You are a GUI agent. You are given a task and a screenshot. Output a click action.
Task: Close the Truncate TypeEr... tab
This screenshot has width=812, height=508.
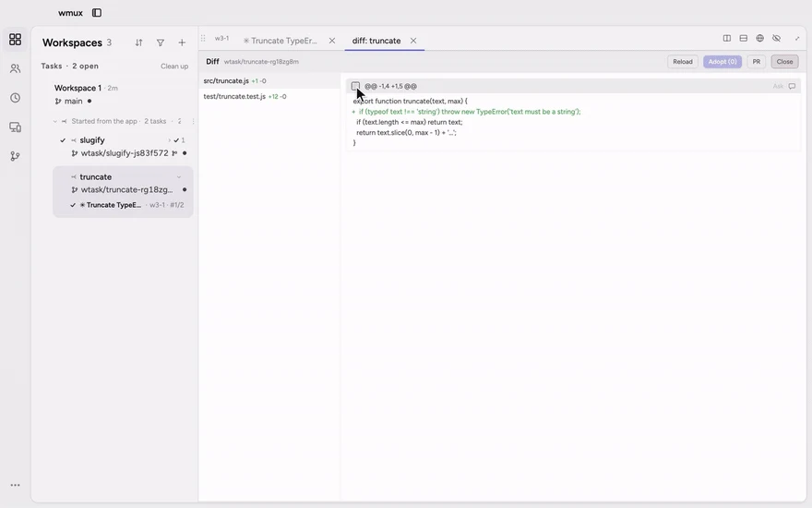(332, 41)
